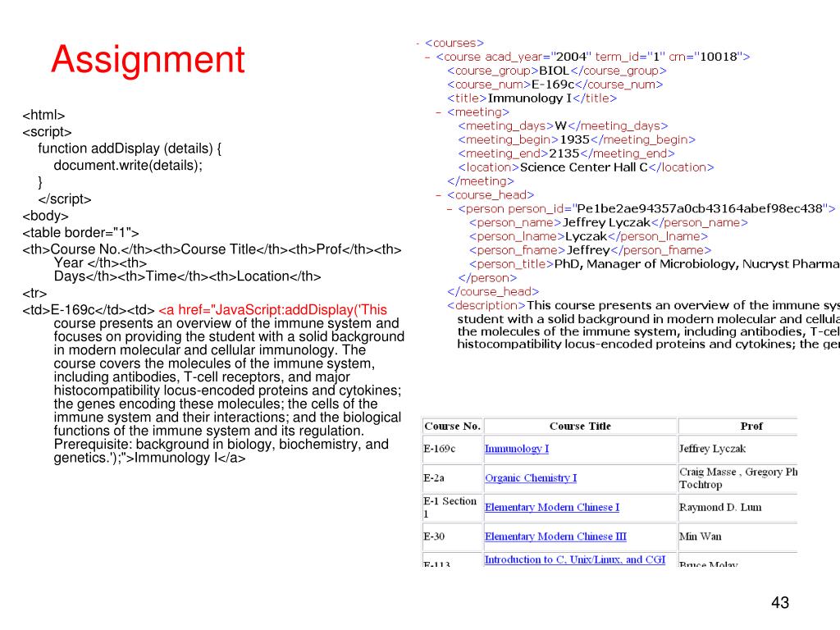
Task: Collapse the person person_id XML node
Action: [x=450, y=209]
